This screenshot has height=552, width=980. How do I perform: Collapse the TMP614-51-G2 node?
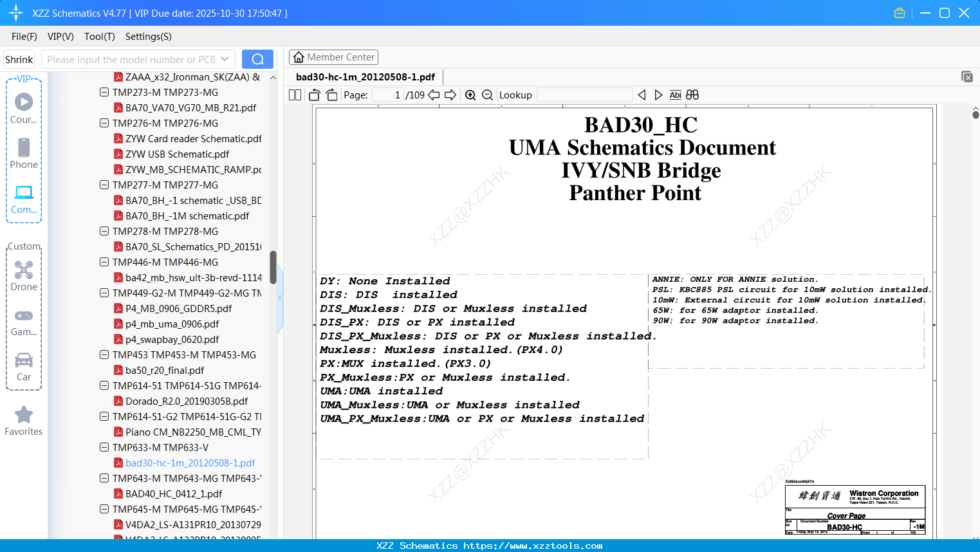(x=104, y=417)
